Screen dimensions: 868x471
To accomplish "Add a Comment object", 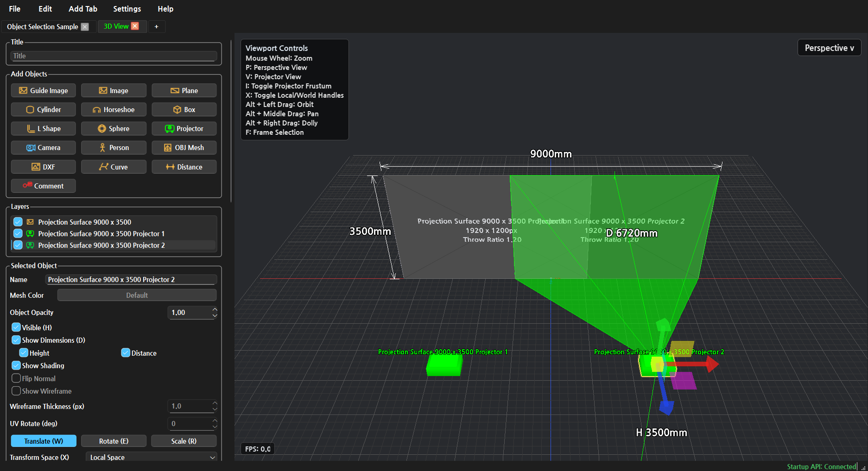I will (x=43, y=186).
